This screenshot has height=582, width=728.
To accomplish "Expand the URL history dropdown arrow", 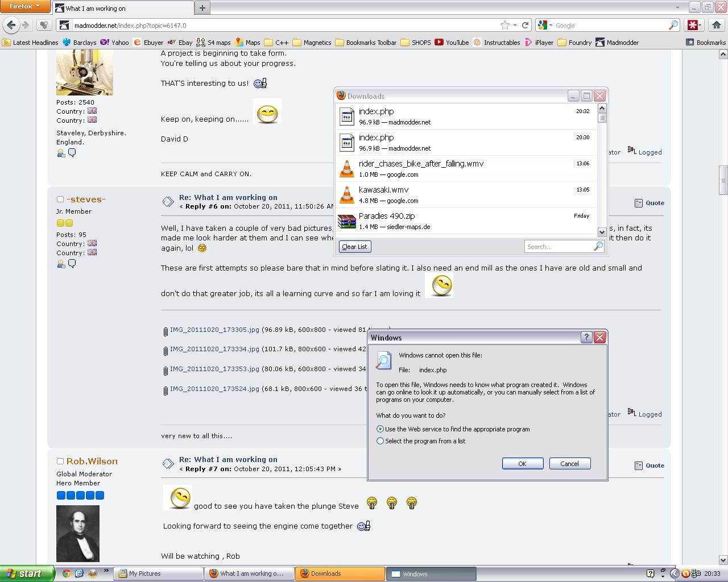I will (x=515, y=25).
